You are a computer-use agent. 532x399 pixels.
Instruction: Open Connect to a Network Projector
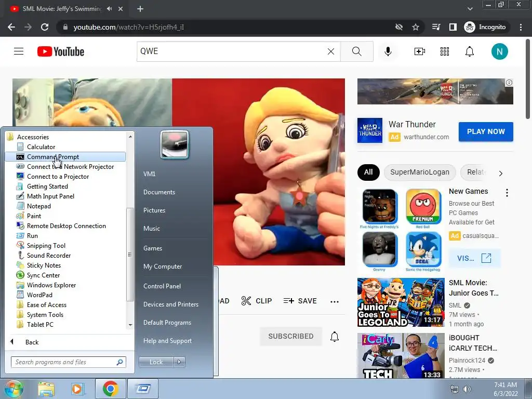[65, 167]
